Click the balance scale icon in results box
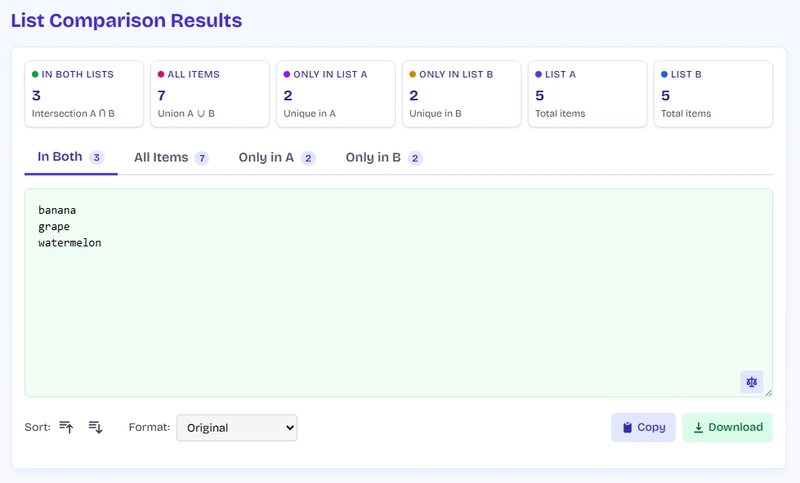This screenshot has width=800, height=483. (752, 382)
